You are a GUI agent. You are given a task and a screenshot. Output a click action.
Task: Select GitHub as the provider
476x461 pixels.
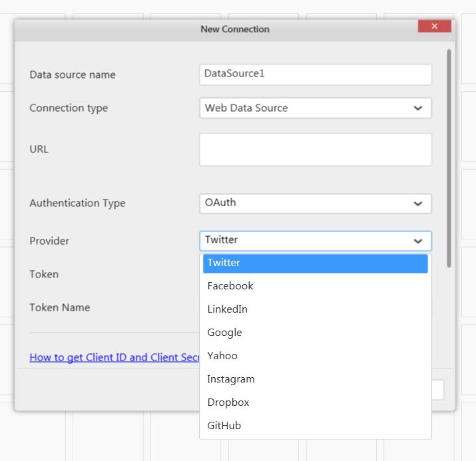(316, 426)
